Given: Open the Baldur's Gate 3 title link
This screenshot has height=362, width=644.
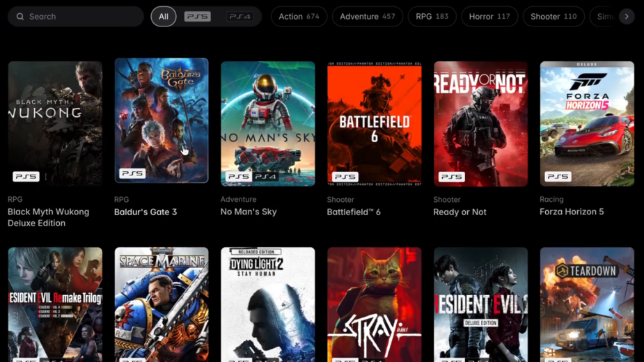Looking at the screenshot, I should pos(146,212).
